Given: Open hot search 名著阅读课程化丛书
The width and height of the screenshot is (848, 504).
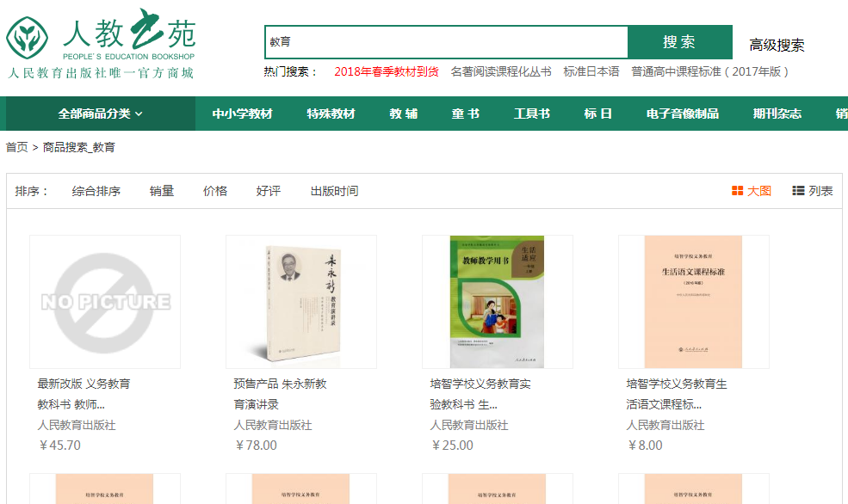Looking at the screenshot, I should coord(501,72).
